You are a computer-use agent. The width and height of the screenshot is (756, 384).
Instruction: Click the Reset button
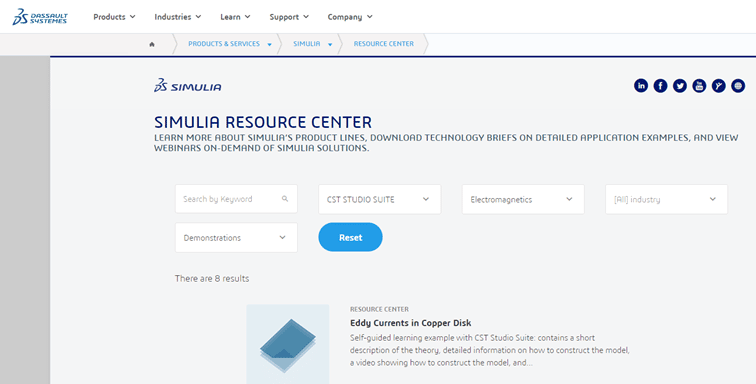[x=351, y=237]
